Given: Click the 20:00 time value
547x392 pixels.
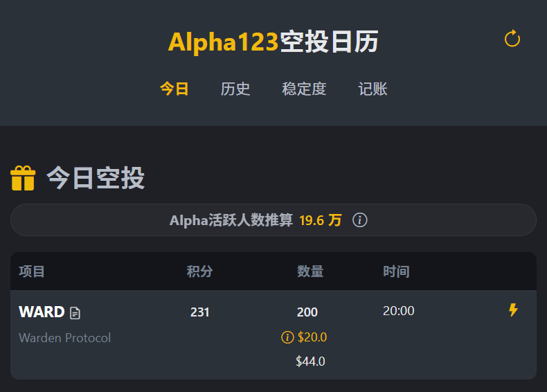Looking at the screenshot, I should click(x=399, y=311).
